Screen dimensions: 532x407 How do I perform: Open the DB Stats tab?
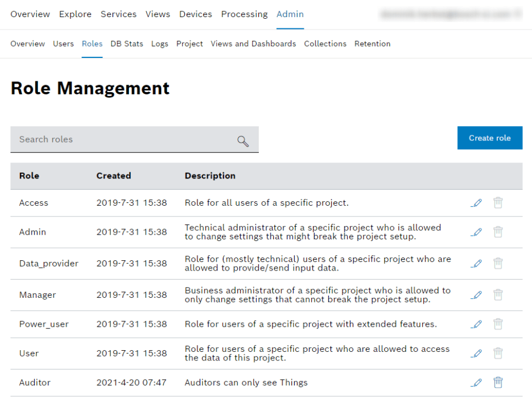pos(126,43)
